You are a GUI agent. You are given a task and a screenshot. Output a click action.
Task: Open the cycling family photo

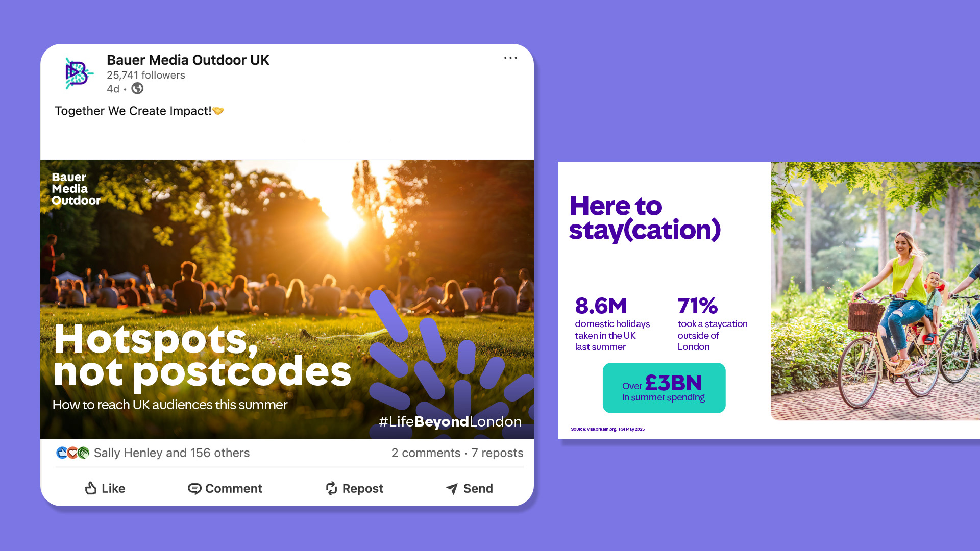pyautogui.click(x=875, y=291)
